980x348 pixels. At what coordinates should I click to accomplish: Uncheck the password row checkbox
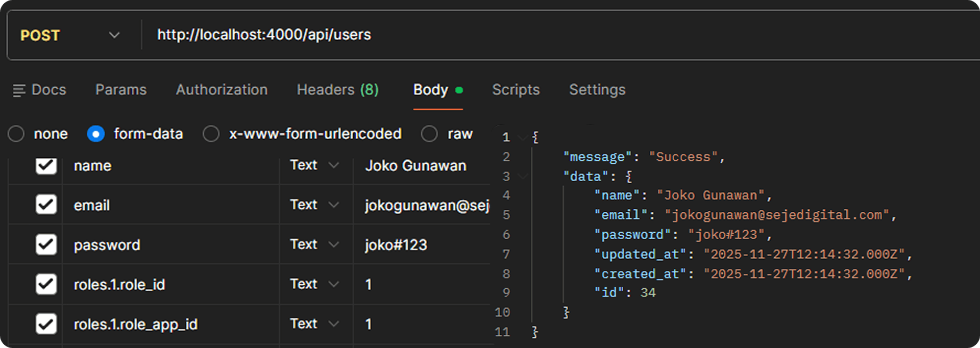pyautogui.click(x=46, y=244)
